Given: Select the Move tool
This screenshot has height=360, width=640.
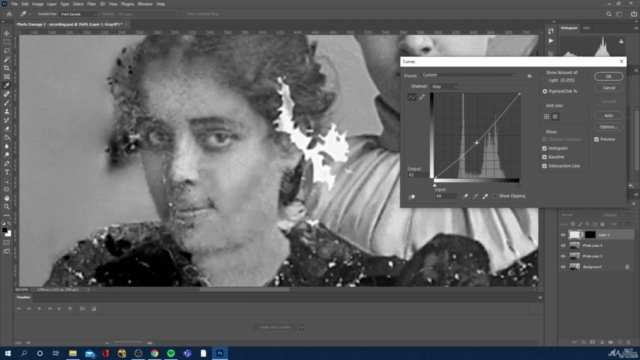Looking at the screenshot, I should 7,33.
